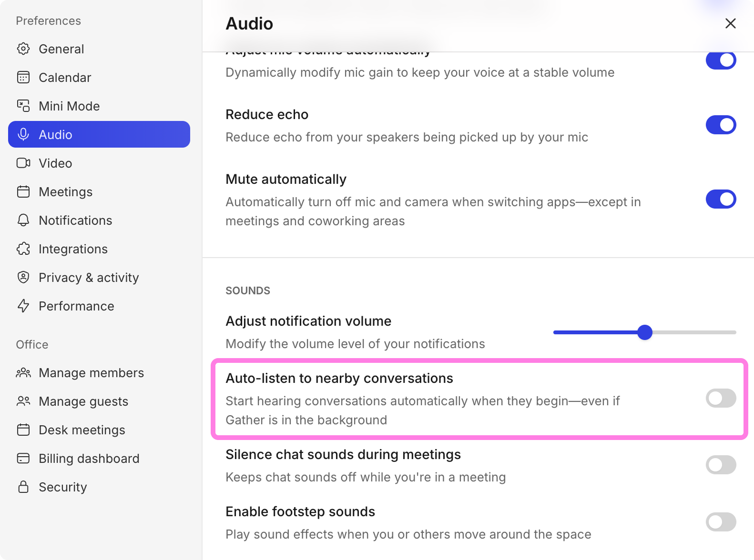Click the Security lock icon
This screenshot has height=560, width=754.
(x=23, y=487)
